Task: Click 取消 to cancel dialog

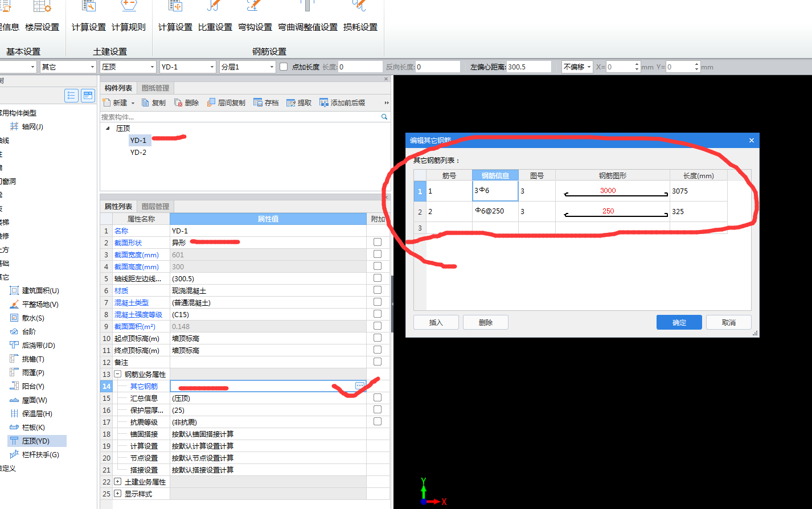Action: tap(729, 322)
